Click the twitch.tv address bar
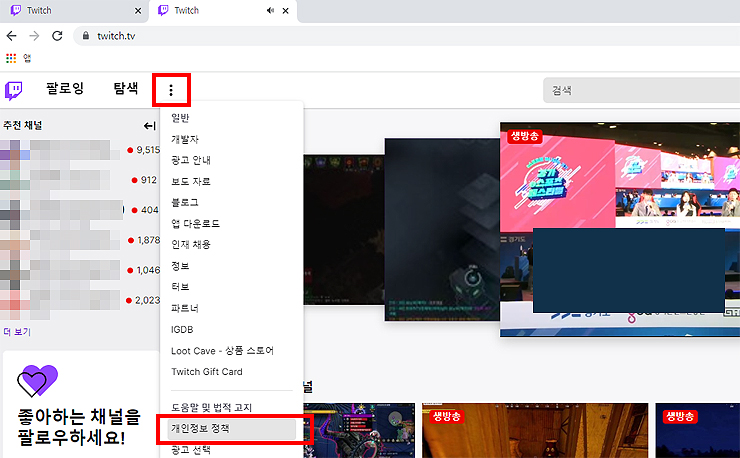The height and width of the screenshot is (458, 740). [406, 36]
